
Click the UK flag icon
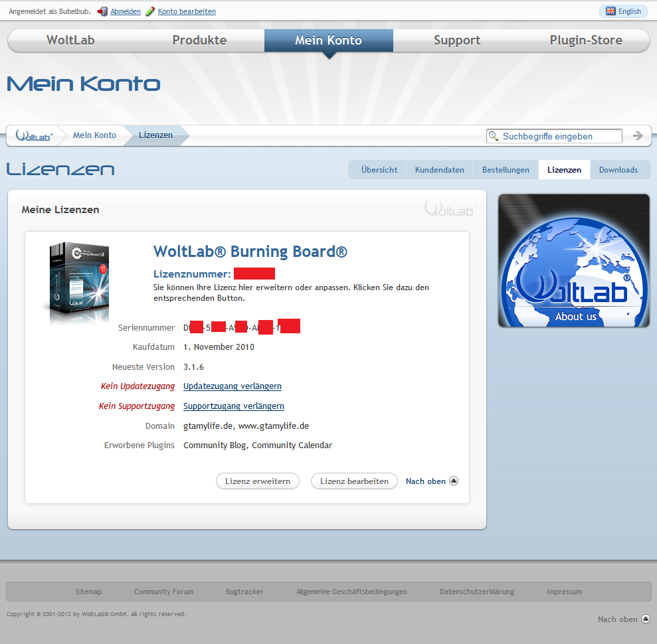pos(610,11)
